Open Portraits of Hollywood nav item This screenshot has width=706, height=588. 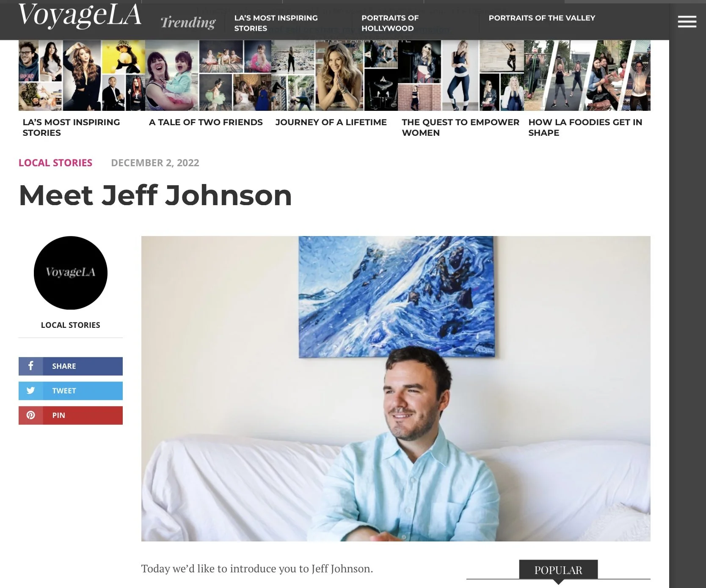pyautogui.click(x=390, y=23)
